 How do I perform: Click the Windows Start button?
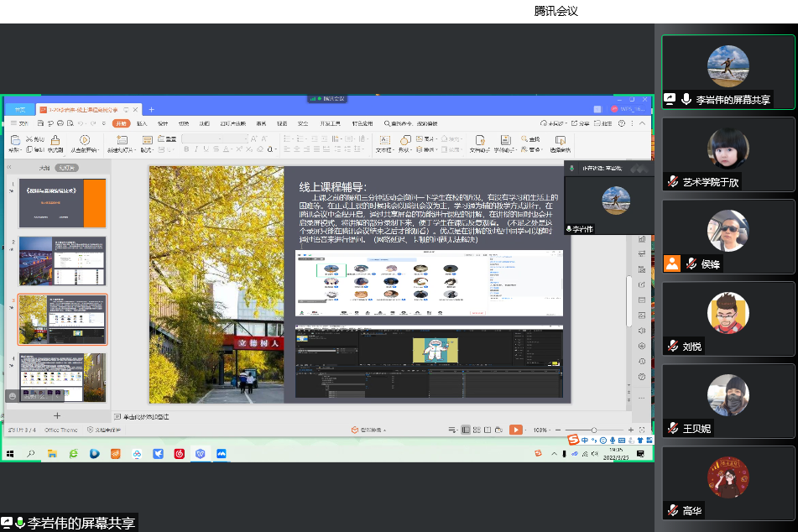pos(10,454)
